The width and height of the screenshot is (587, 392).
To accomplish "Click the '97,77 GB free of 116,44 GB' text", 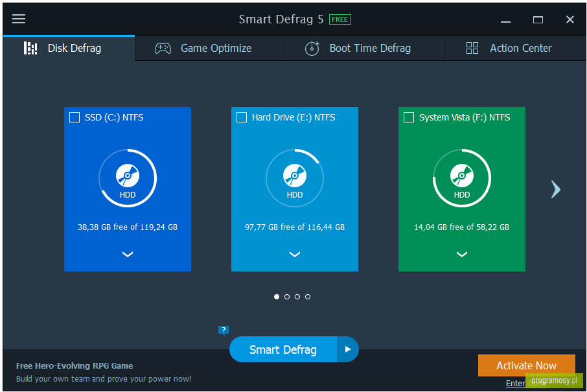I will [x=295, y=227].
